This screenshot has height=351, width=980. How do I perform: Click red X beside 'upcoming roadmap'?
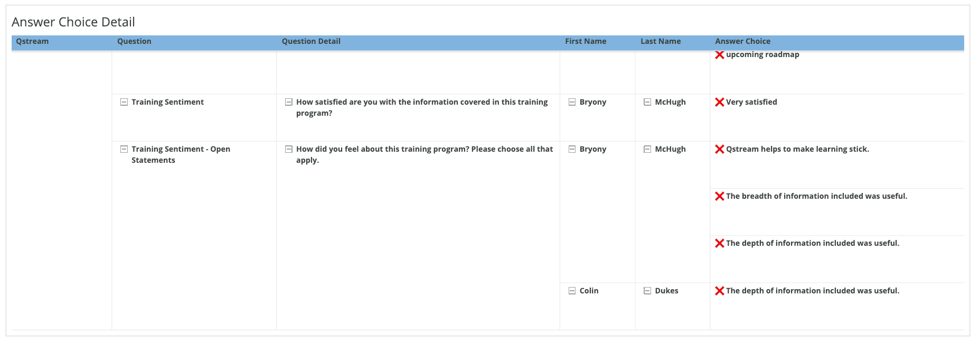click(x=719, y=55)
